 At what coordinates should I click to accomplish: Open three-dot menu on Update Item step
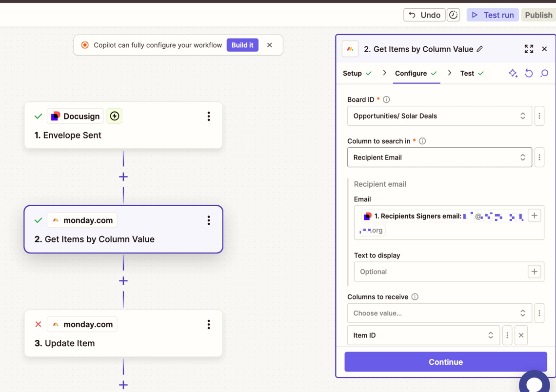[x=209, y=324]
